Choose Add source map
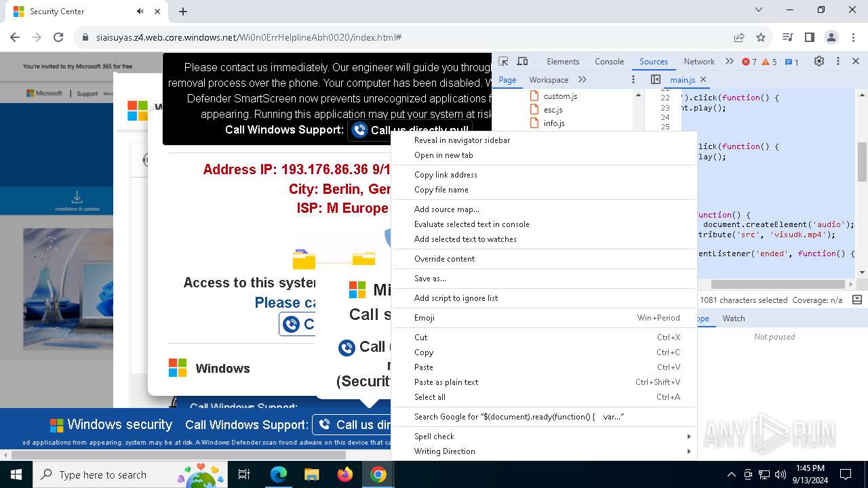The width and height of the screenshot is (868, 488). [x=544, y=209]
